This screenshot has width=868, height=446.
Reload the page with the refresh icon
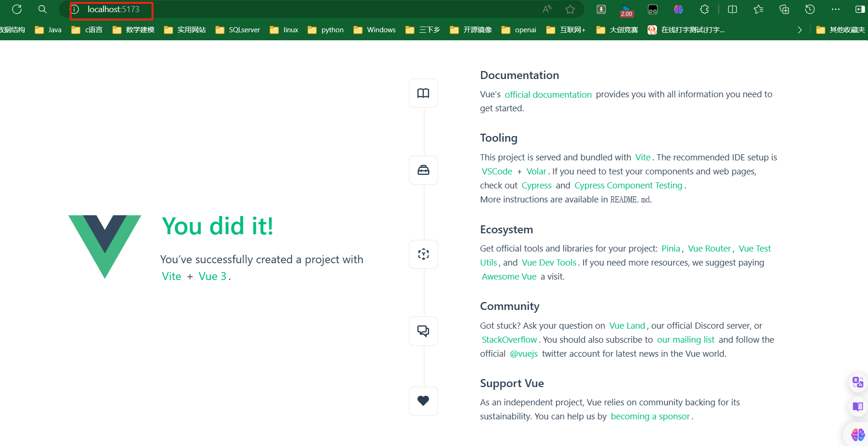pos(17,9)
